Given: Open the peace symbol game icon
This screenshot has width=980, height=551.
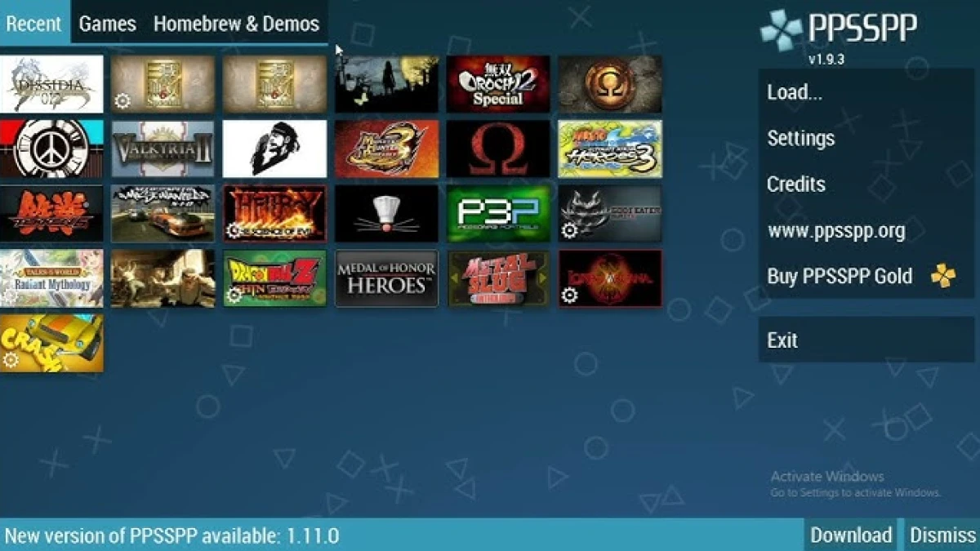Looking at the screenshot, I should (52, 149).
